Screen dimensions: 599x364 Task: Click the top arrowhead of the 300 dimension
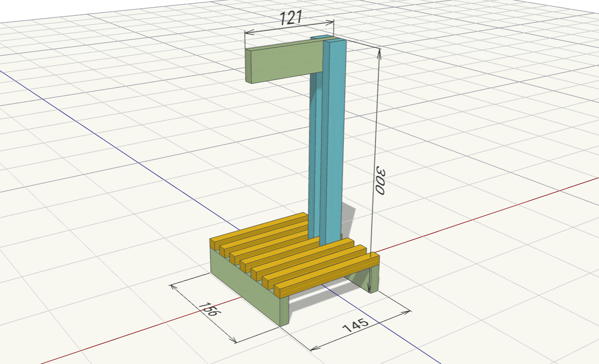[x=378, y=52]
